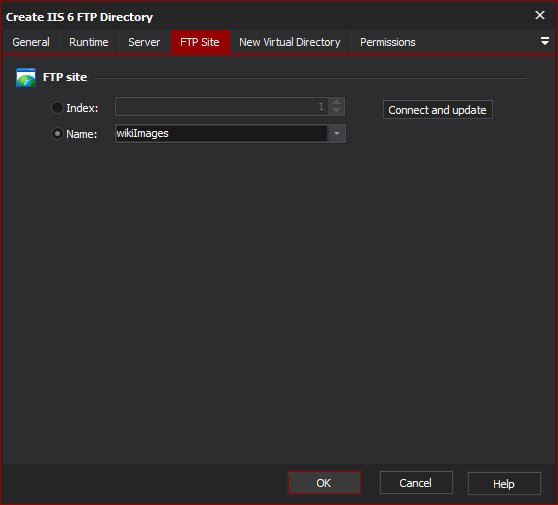Click the Cancel button

pyautogui.click(x=416, y=483)
